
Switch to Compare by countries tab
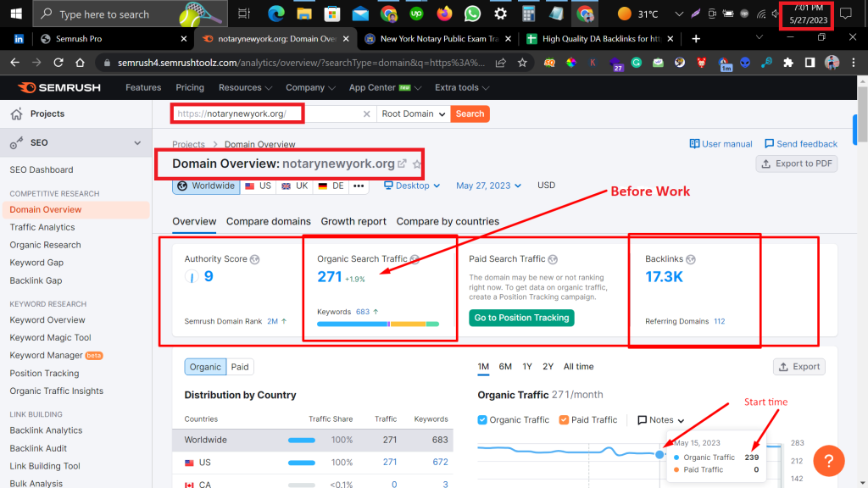click(448, 221)
